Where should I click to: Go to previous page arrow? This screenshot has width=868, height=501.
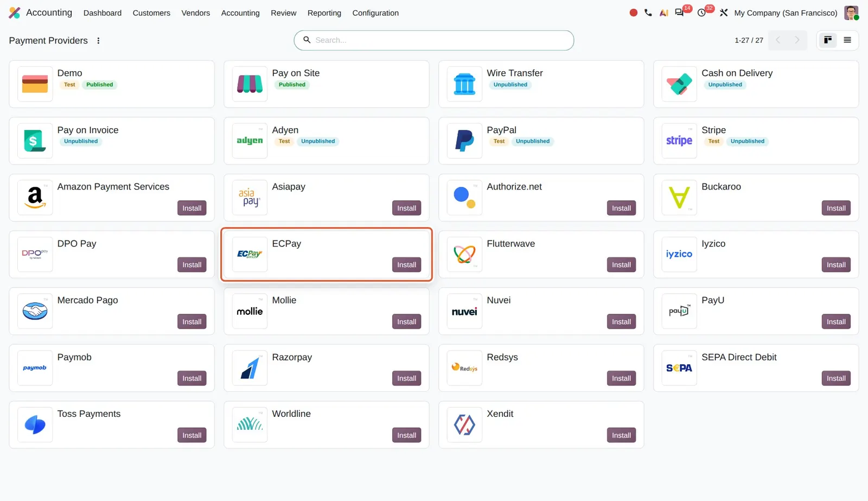(x=778, y=40)
